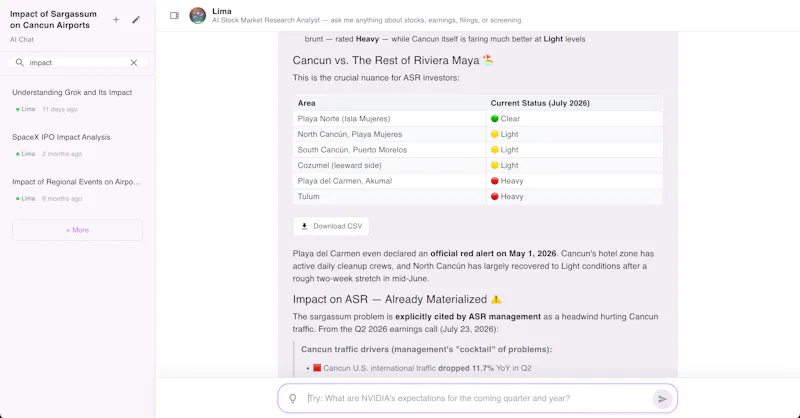The height and width of the screenshot is (418, 800).
Task: Download the table as CSV
Action: click(331, 226)
